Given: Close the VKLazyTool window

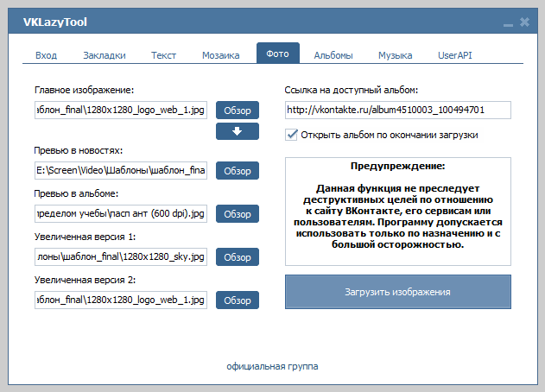Looking at the screenshot, I should tap(524, 22).
